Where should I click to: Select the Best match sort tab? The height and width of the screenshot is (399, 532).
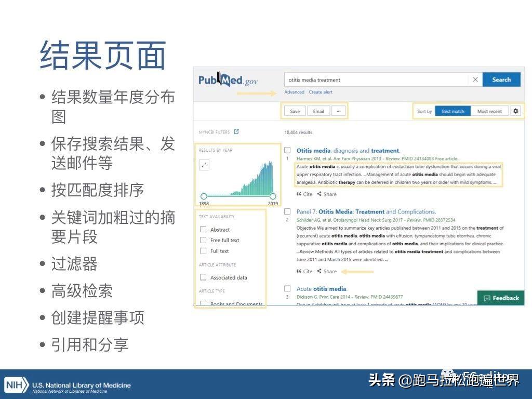(x=453, y=111)
